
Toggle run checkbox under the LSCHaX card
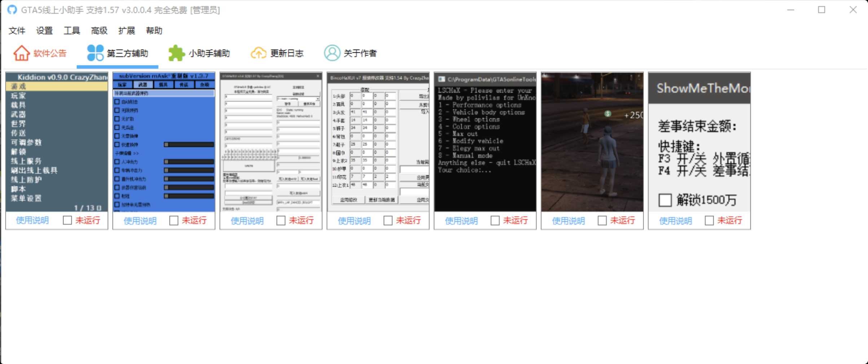coord(495,220)
